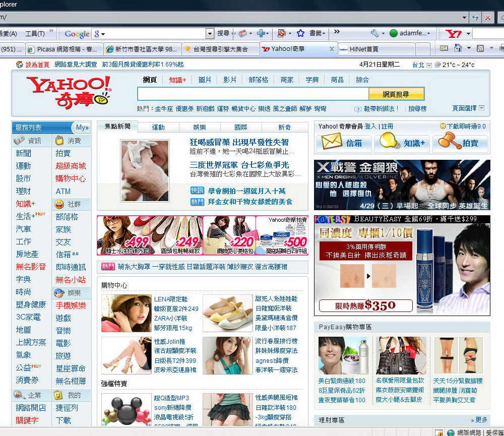This screenshot has height=436, width=504.
Task: Switch to the HiNet首頁 tab
Action: 377,49
